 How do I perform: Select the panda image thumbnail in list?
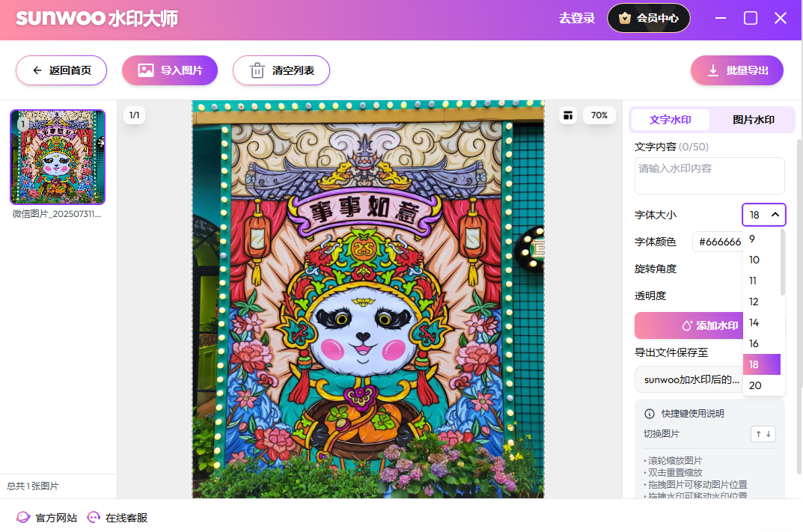click(x=58, y=157)
